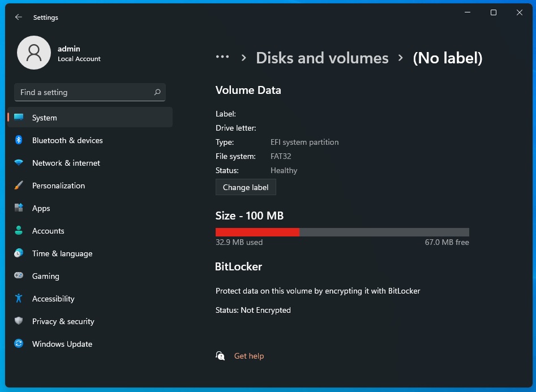The width and height of the screenshot is (536, 392).
Task: Select the Windows Update icon
Action: click(19, 344)
